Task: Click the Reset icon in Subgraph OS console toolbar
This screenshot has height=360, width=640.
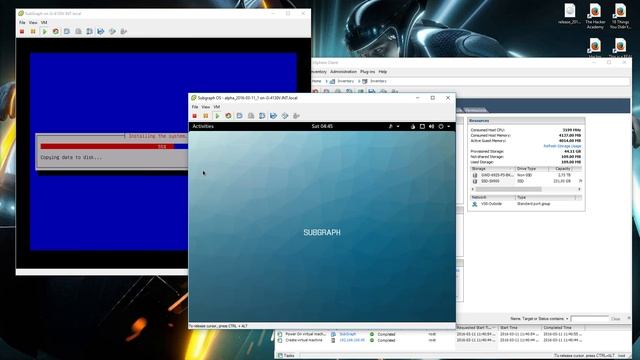Action: [x=228, y=116]
